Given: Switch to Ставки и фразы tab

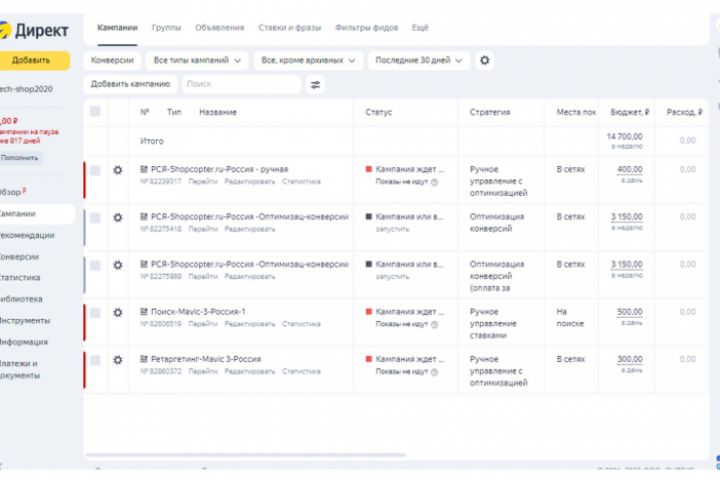Looking at the screenshot, I should [x=289, y=28].
